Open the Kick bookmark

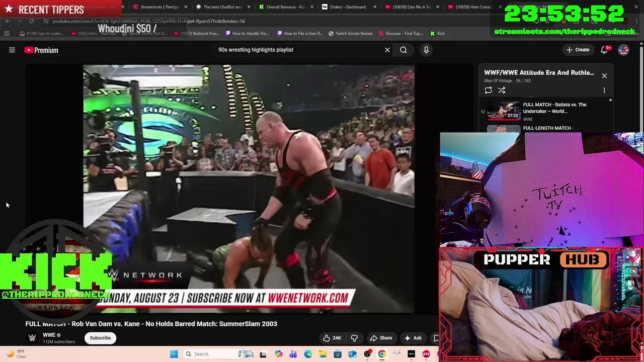coord(437,33)
